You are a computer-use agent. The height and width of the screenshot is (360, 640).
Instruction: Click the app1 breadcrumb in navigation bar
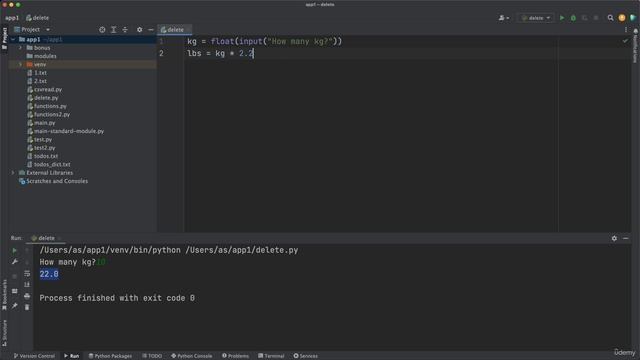tap(12, 18)
